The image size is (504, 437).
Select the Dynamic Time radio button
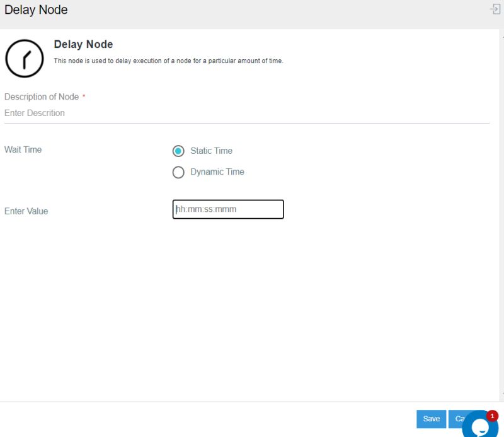178,172
